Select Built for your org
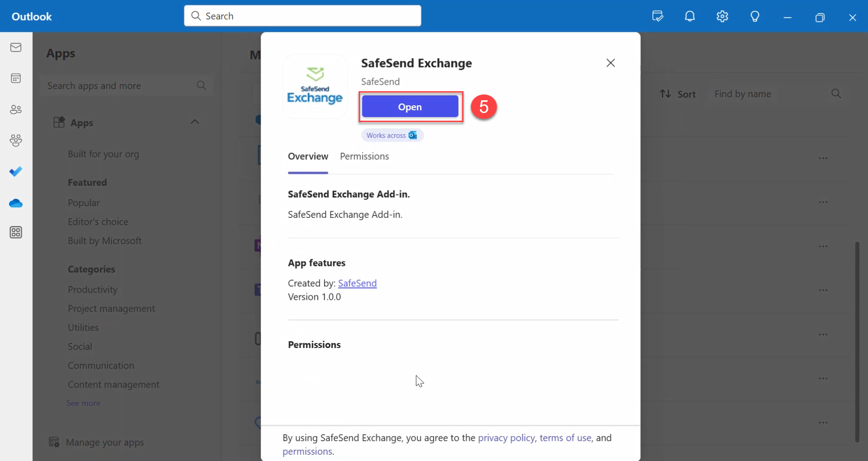 tap(104, 154)
